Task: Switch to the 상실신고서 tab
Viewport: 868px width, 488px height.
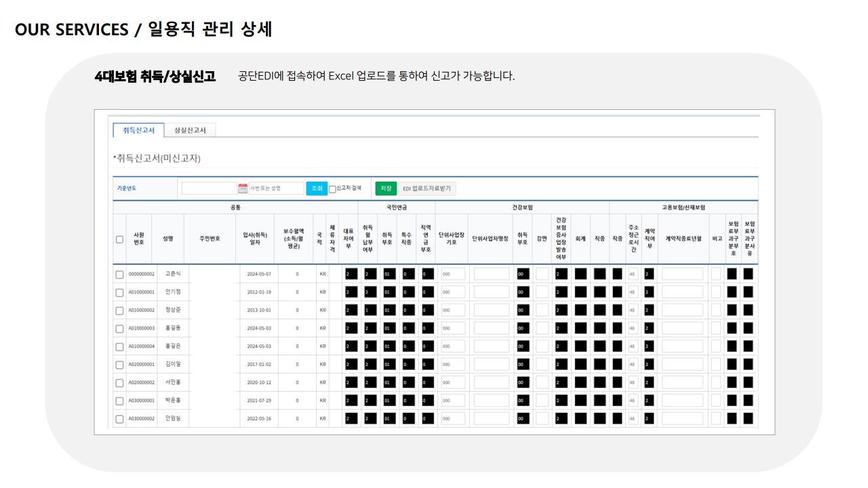Action: 190,130
